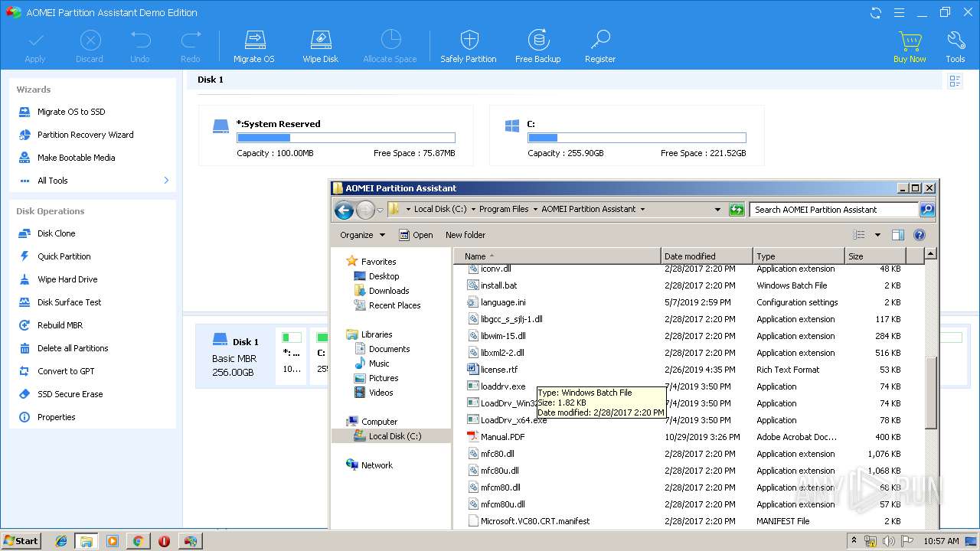Select the C: partition card
980x551 pixels.
pos(627,135)
